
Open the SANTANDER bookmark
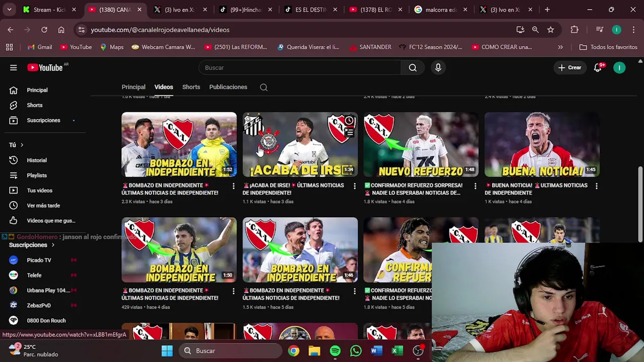click(x=370, y=47)
